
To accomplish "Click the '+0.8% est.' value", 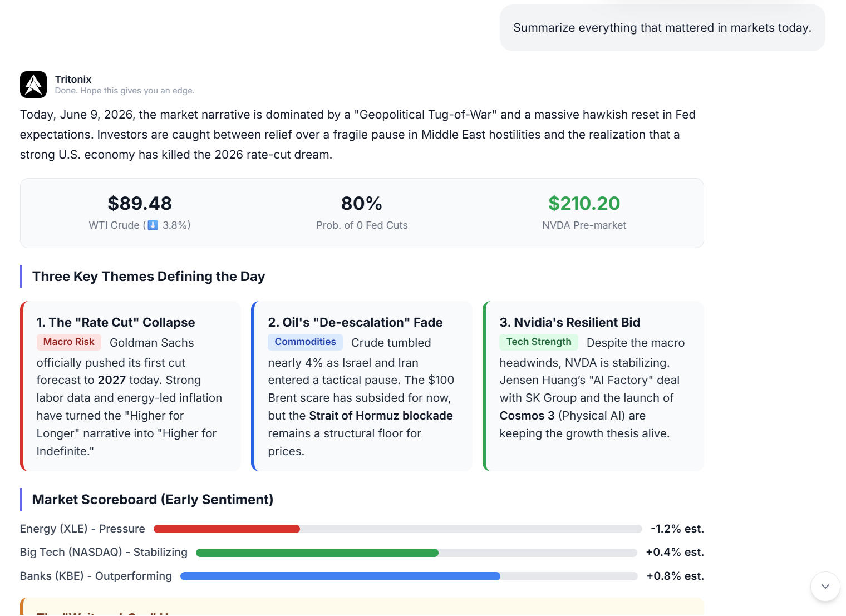I will pos(675,576).
